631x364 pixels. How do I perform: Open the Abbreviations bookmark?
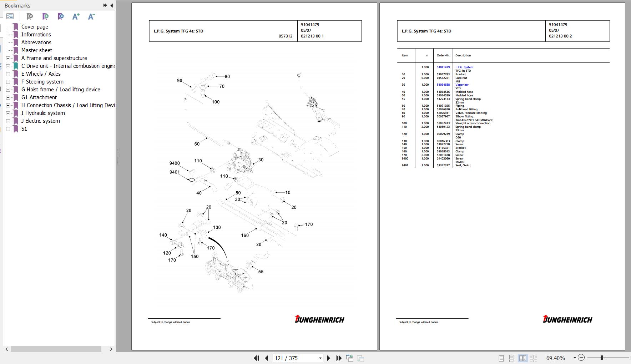click(x=36, y=42)
